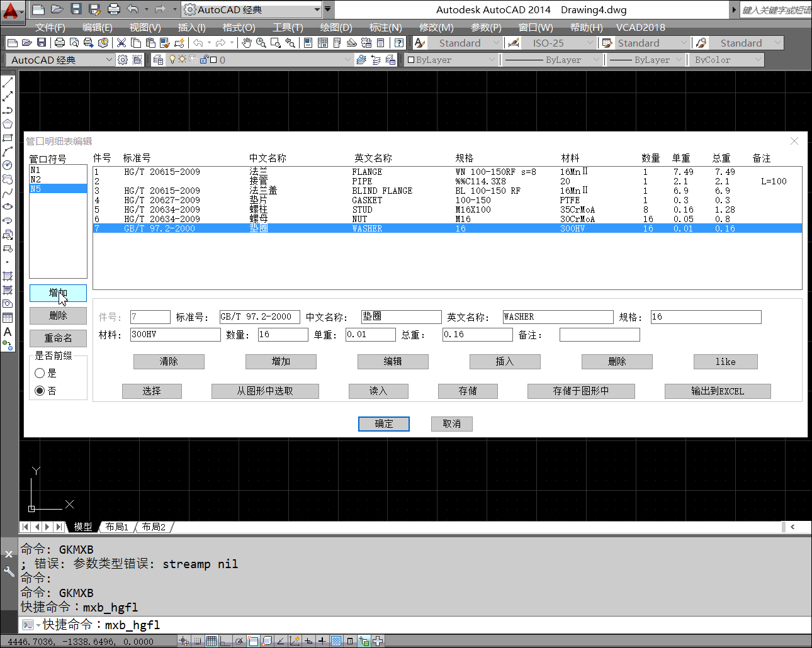
Task: Select the Line tool in draw toolbar
Action: (x=8, y=82)
